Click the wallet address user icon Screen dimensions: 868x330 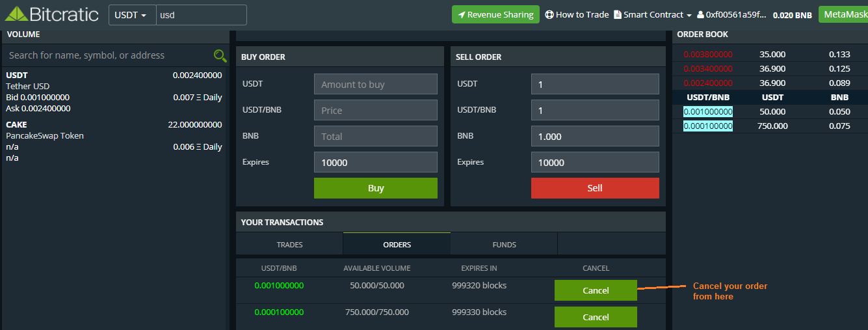click(700, 15)
